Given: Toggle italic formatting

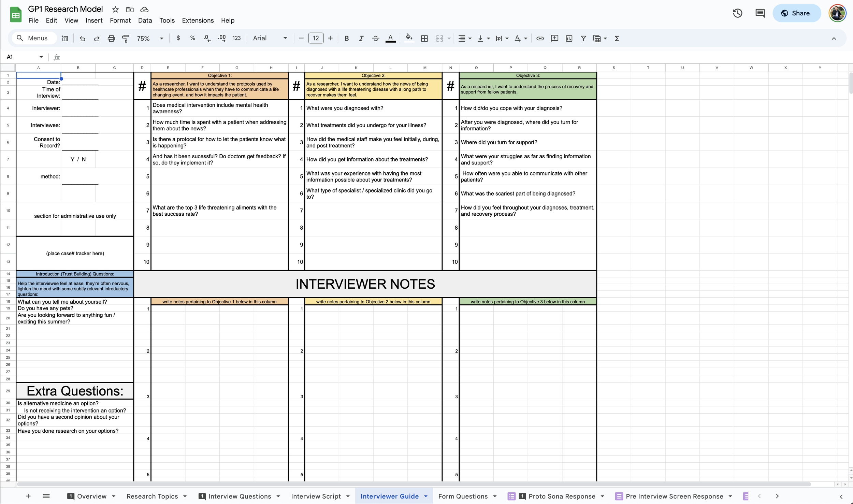Looking at the screenshot, I should [361, 39].
